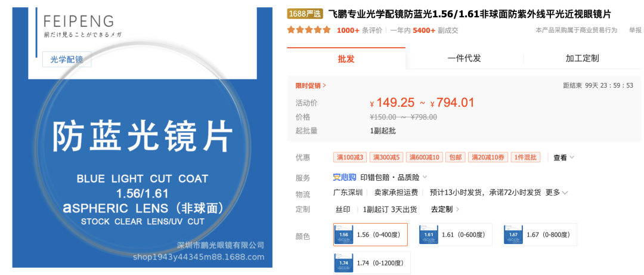644x275 pixels.
Task: Select the 满600减10 coupon tag
Action: (425, 157)
